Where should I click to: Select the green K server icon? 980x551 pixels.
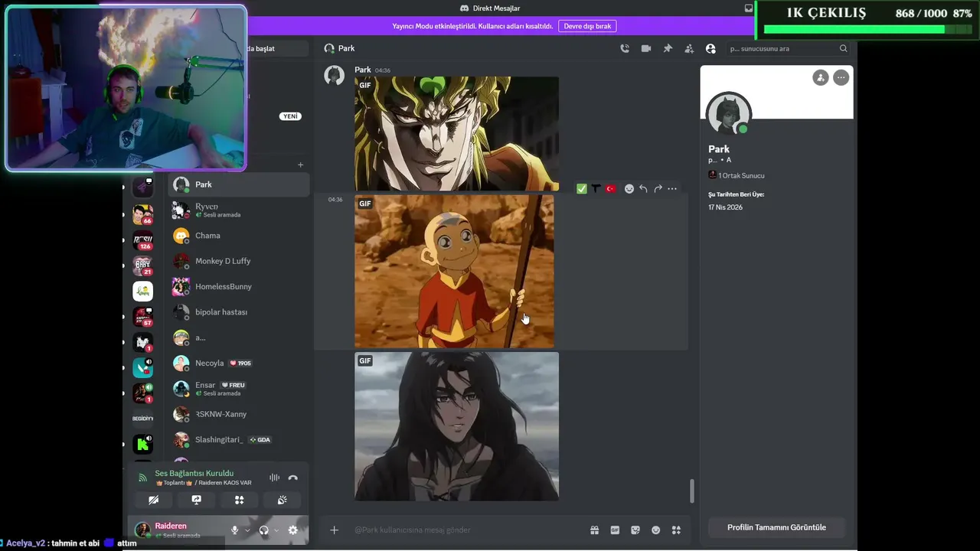pyautogui.click(x=143, y=444)
